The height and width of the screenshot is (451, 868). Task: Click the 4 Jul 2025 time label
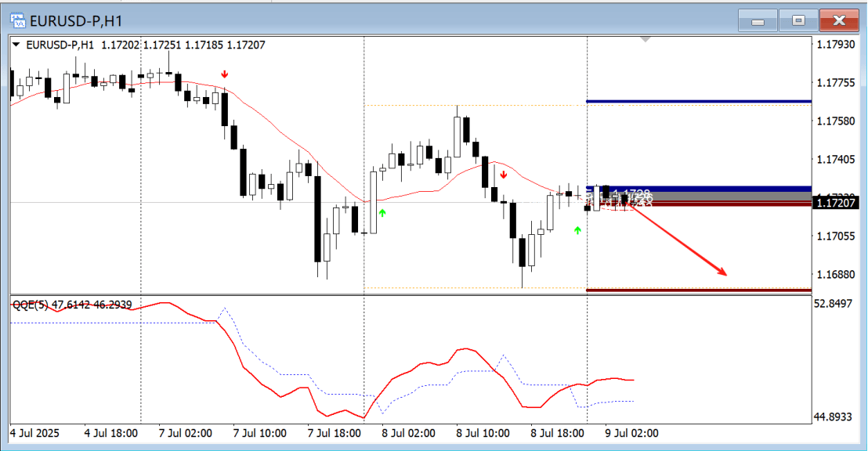coord(34,433)
